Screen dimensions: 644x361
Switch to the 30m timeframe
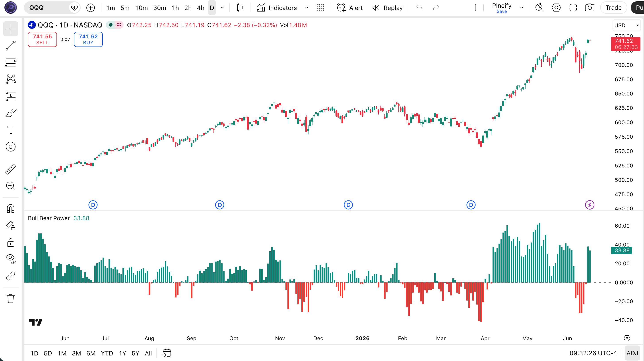(x=159, y=8)
